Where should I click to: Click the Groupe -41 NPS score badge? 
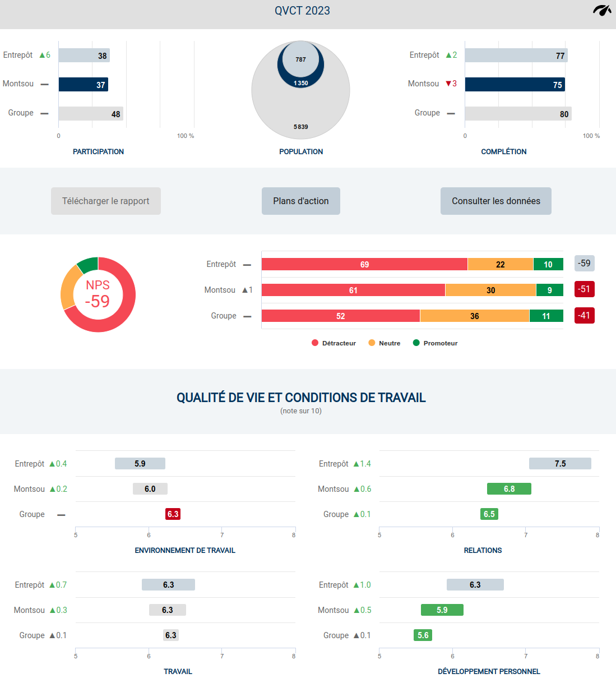584,316
